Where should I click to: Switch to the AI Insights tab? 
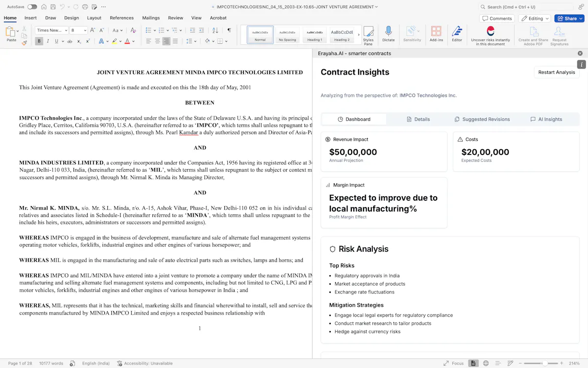point(546,119)
